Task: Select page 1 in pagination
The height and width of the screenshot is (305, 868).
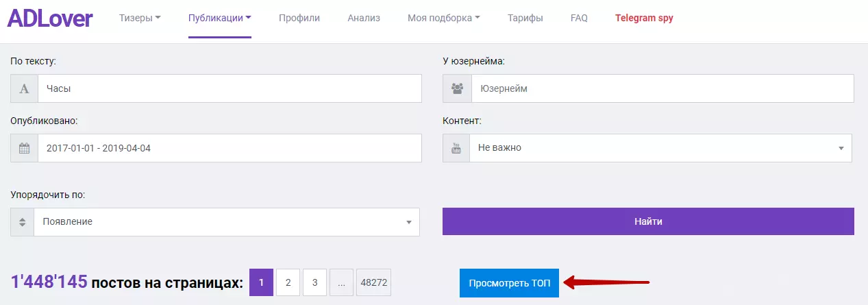Action: click(x=261, y=282)
